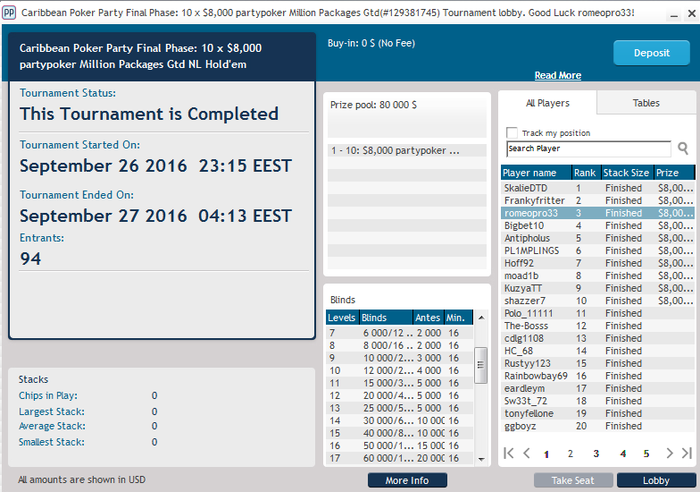700x492 pixels.
Task: Open players page 5
Action: tap(646, 454)
